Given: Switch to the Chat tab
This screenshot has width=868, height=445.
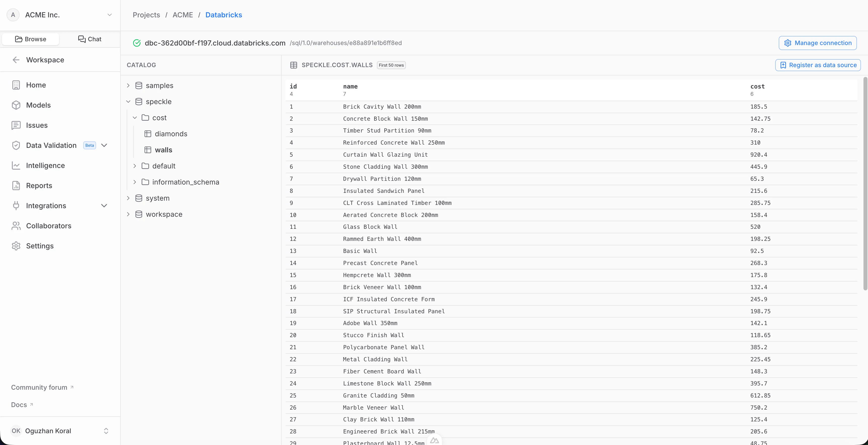Looking at the screenshot, I should (90, 39).
